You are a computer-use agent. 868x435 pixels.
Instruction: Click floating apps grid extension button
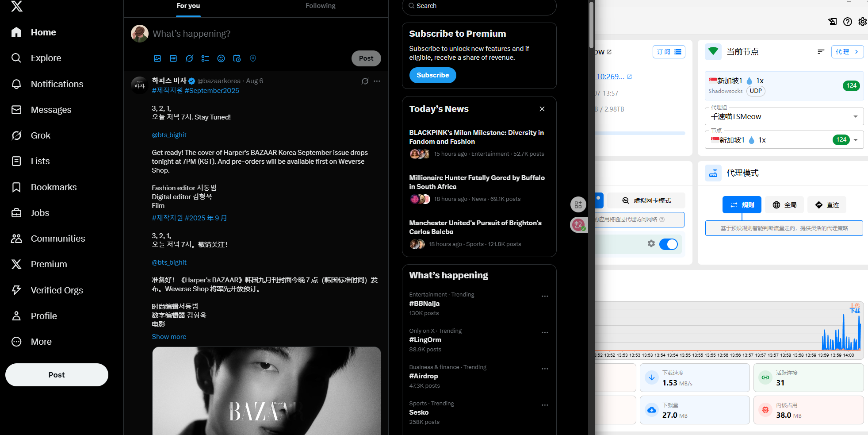click(578, 204)
